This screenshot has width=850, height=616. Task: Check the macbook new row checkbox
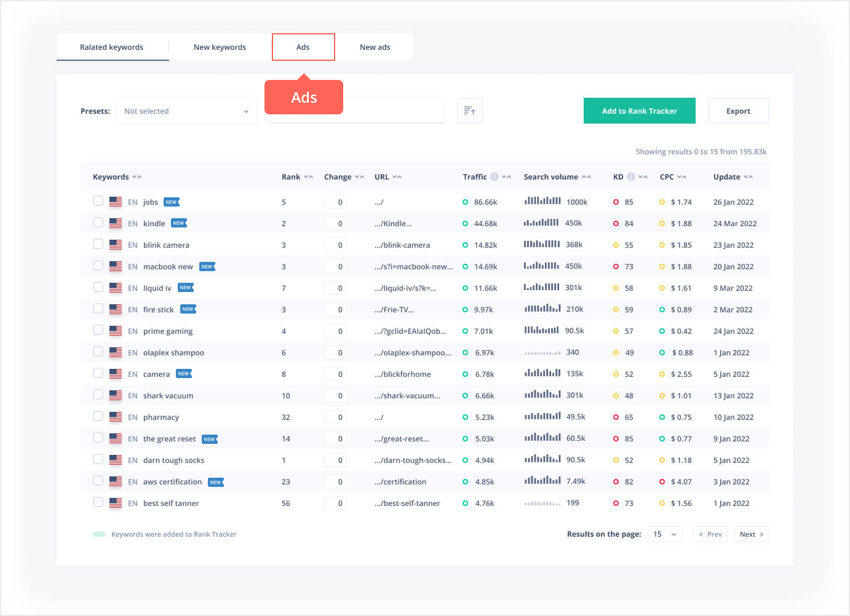(x=98, y=266)
